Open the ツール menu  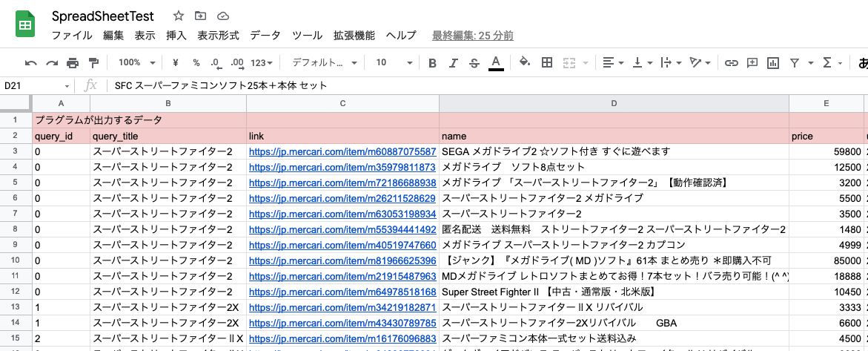pos(307,36)
